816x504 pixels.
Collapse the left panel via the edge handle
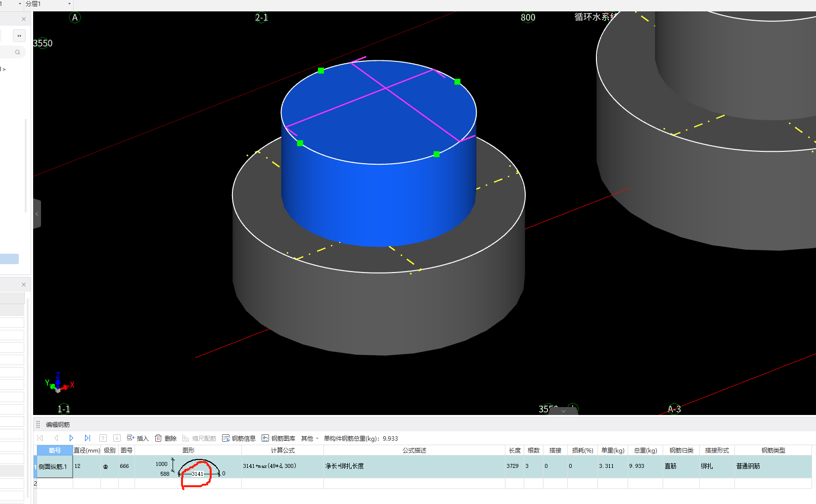tap(37, 214)
